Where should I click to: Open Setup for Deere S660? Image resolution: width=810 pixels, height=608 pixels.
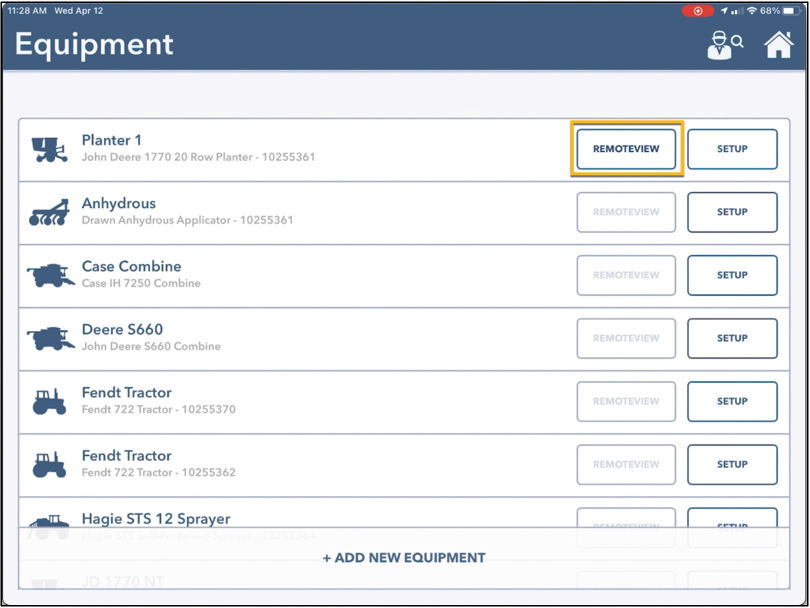tap(732, 338)
